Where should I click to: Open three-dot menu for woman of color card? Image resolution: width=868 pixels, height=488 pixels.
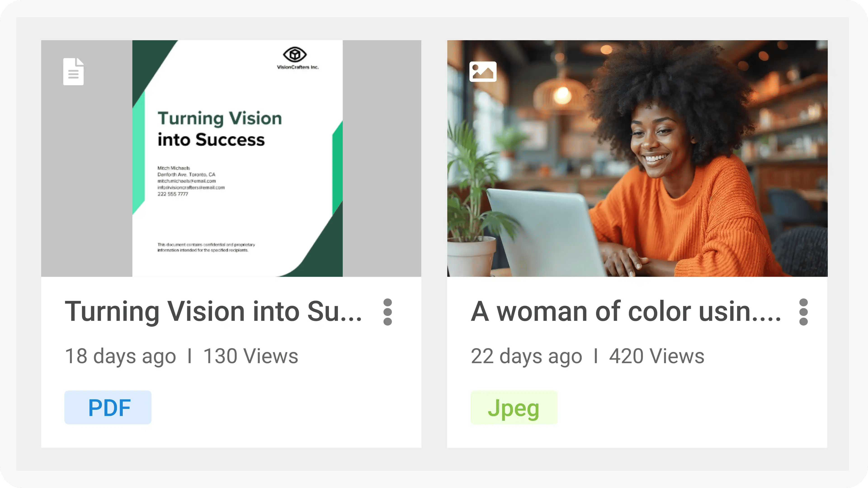803,312
